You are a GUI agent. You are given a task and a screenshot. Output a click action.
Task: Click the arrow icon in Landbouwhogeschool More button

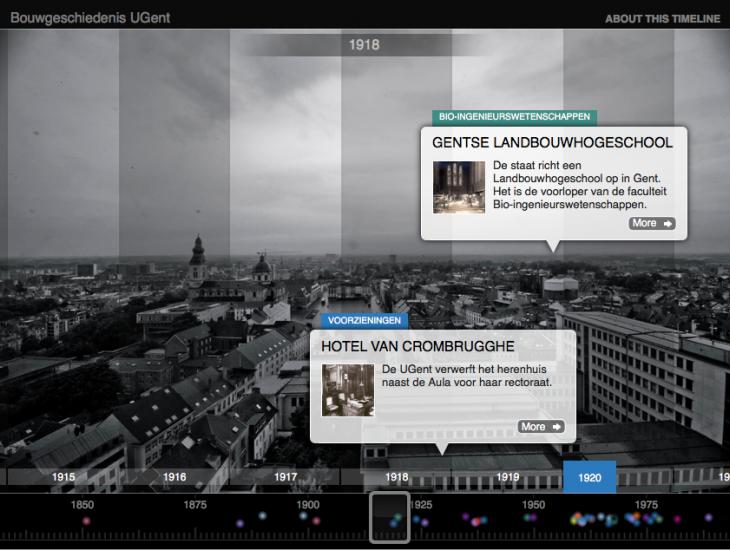668,224
